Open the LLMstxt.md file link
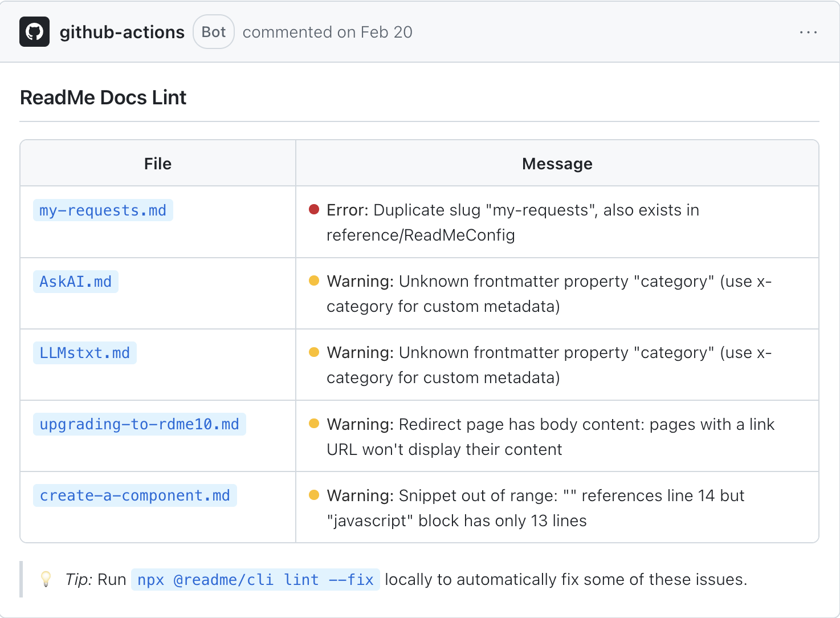Screen dimensions: 840x618 click(85, 353)
